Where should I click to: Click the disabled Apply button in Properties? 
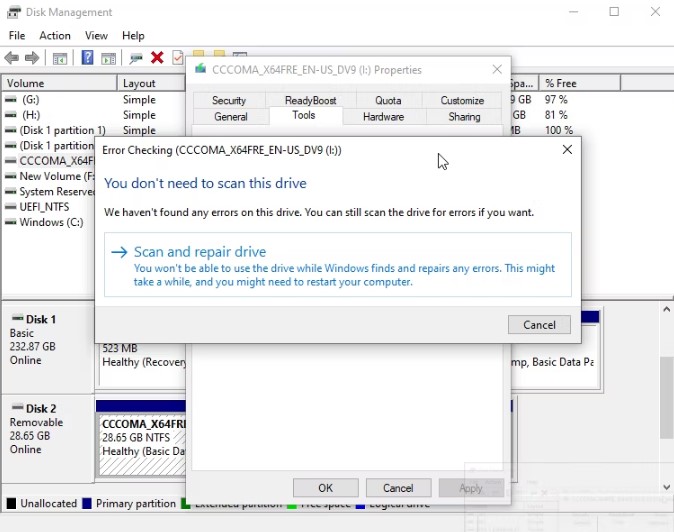(471, 488)
